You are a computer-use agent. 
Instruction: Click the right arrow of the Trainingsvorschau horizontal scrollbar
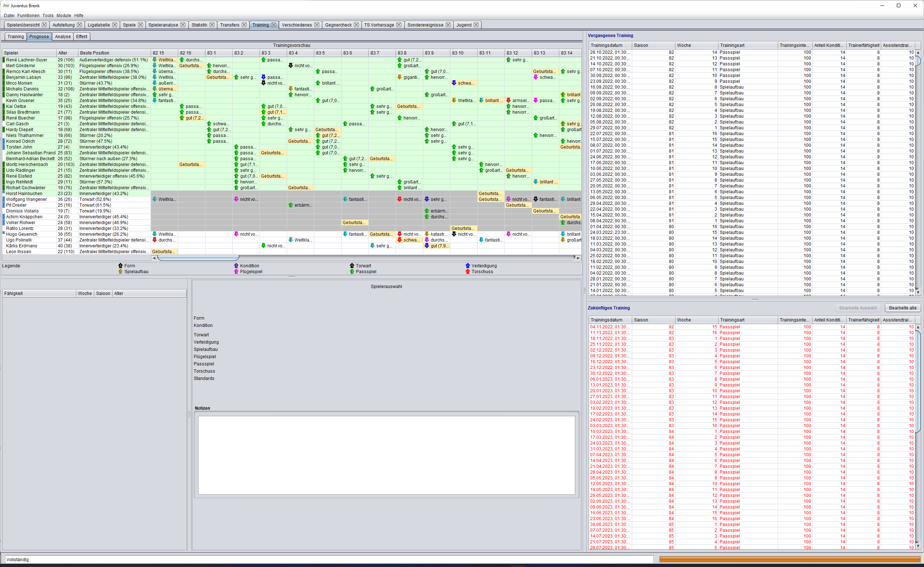578,258
